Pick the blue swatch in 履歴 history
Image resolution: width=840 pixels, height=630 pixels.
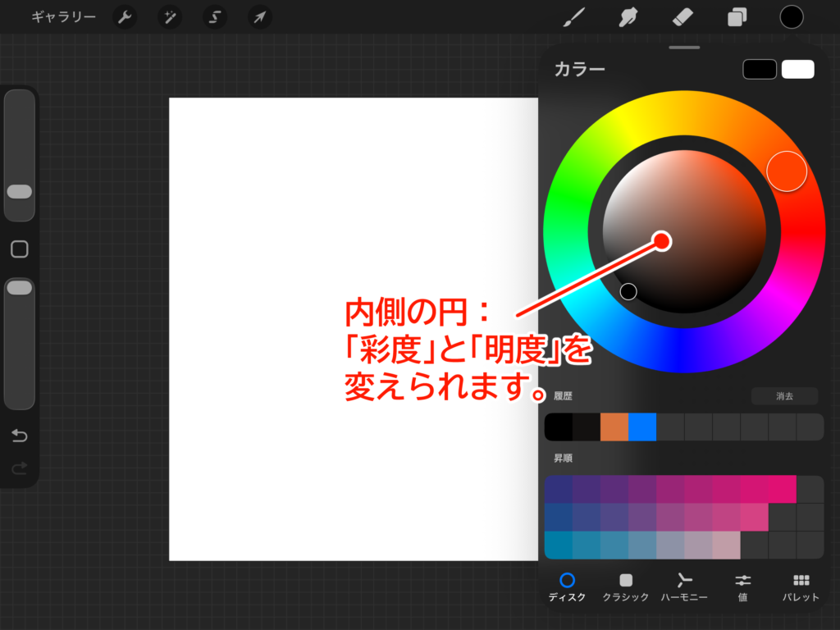click(x=642, y=427)
